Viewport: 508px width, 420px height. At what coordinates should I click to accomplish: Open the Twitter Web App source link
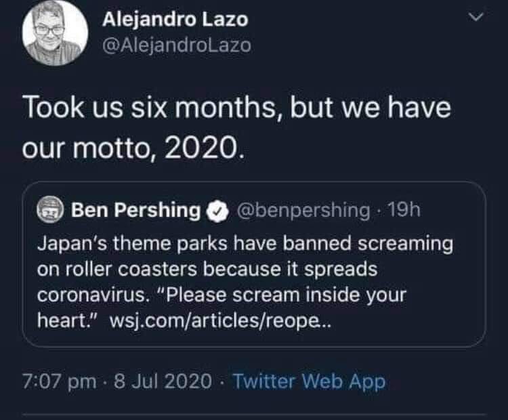[x=309, y=381]
